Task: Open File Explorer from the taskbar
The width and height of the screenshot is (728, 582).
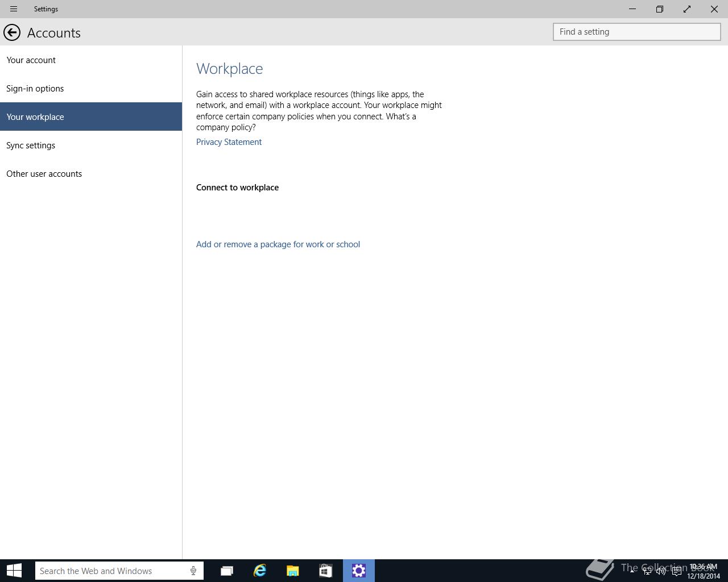Action: [293, 571]
